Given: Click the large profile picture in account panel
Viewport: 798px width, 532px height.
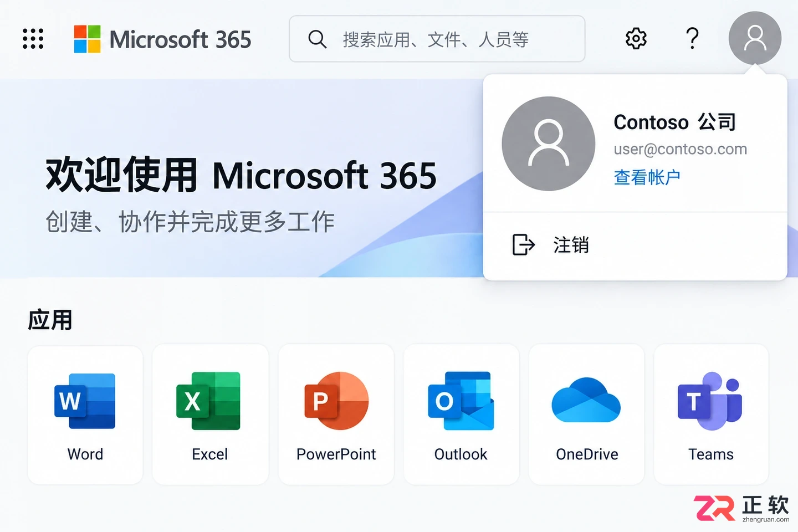Looking at the screenshot, I should pos(549,144).
